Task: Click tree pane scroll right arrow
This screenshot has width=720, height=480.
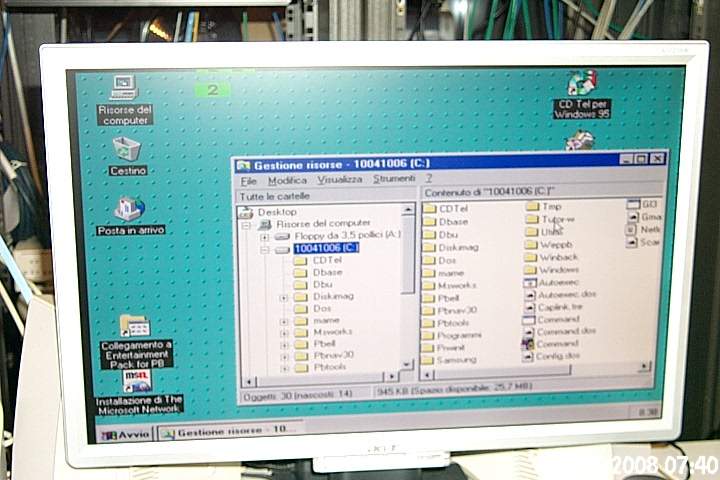Action: [391, 376]
